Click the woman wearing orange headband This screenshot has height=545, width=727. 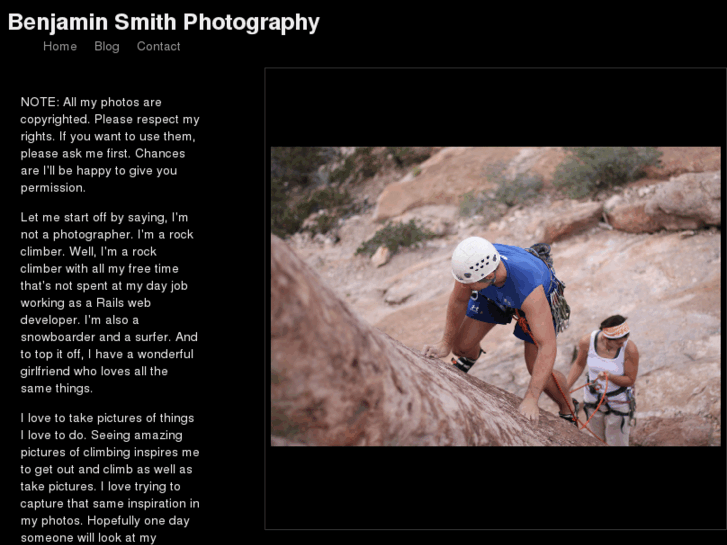point(607,378)
